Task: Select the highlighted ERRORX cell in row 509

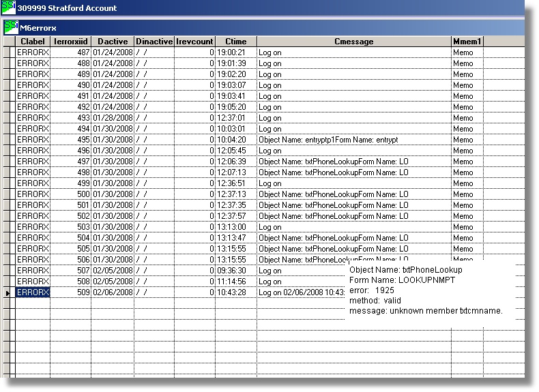Action: 33,292
